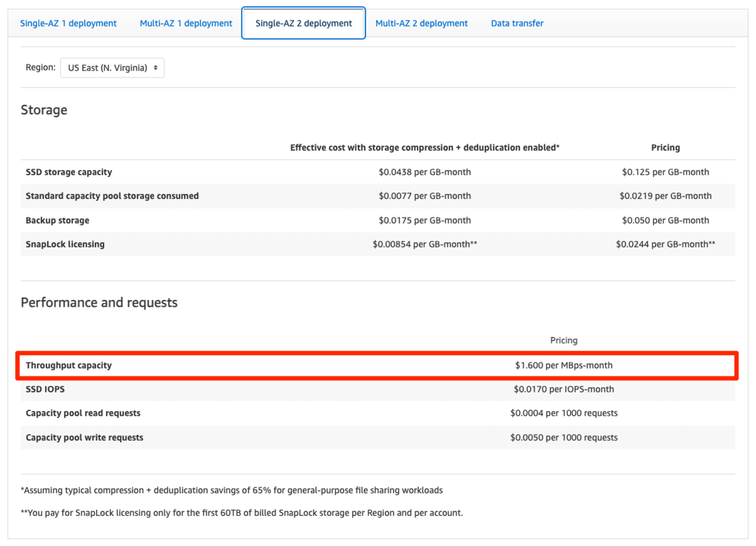
Task: Click the $0.0004 per 1000 requests price
Action: pyautogui.click(x=564, y=413)
